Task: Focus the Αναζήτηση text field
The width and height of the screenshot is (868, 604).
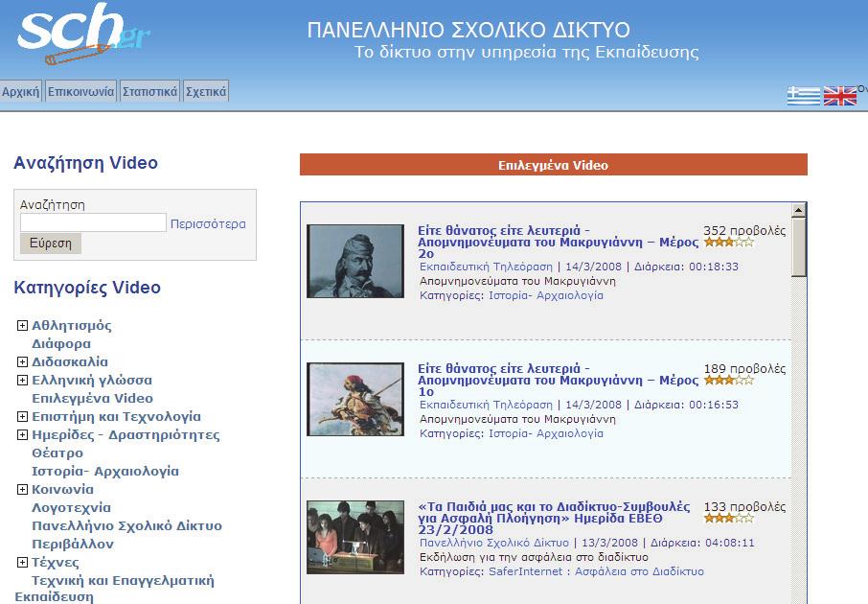Action: click(x=93, y=222)
